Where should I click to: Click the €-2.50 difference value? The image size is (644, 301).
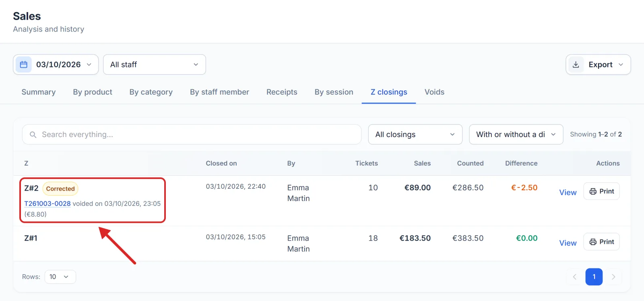[x=524, y=188]
